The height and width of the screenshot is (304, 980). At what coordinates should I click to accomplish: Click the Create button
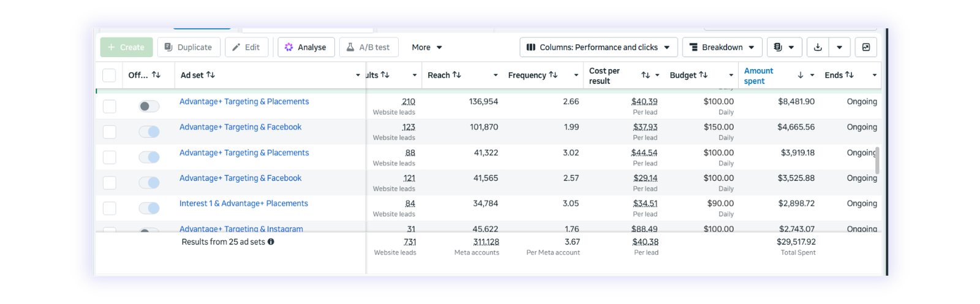[x=127, y=47]
